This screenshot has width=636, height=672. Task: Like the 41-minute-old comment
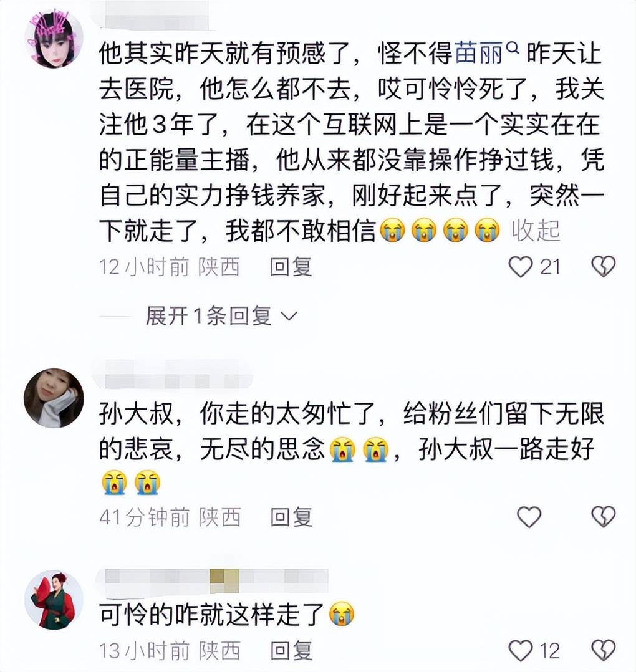pyautogui.click(x=529, y=516)
